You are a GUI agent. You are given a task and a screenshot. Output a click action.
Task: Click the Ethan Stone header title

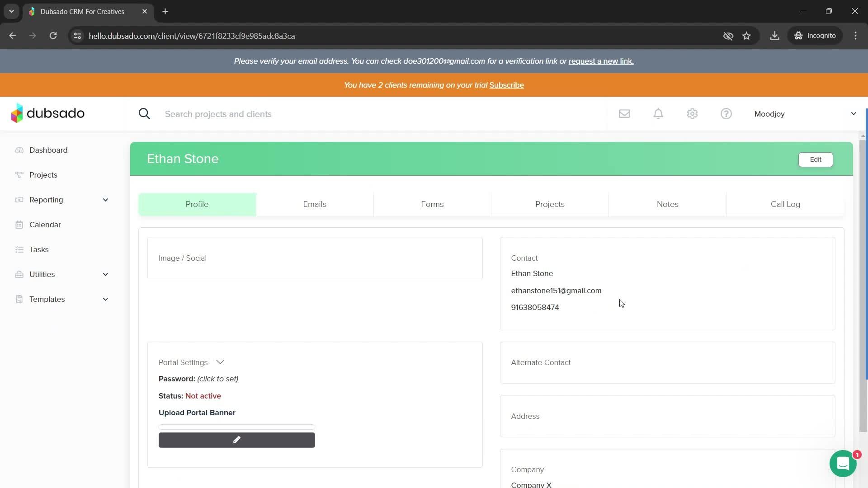183,159
